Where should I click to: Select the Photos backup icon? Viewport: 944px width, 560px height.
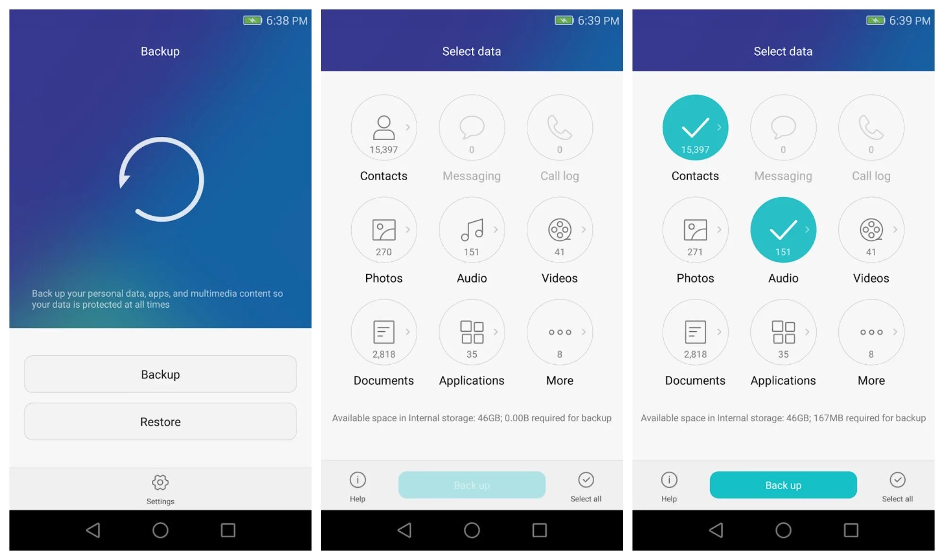[383, 234]
